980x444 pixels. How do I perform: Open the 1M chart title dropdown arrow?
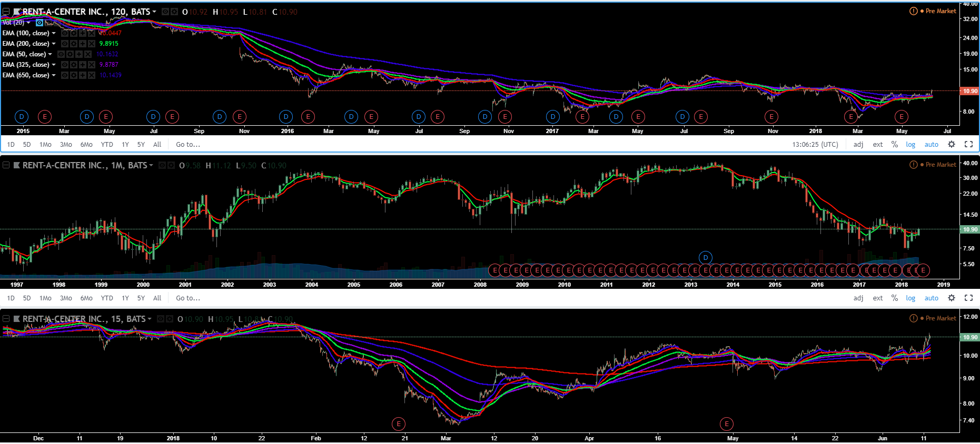[x=151, y=165]
